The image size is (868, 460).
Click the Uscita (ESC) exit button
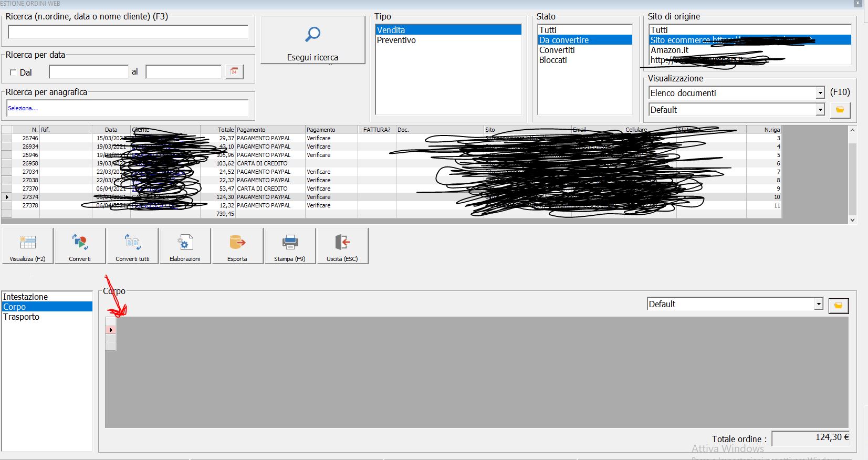coord(342,246)
